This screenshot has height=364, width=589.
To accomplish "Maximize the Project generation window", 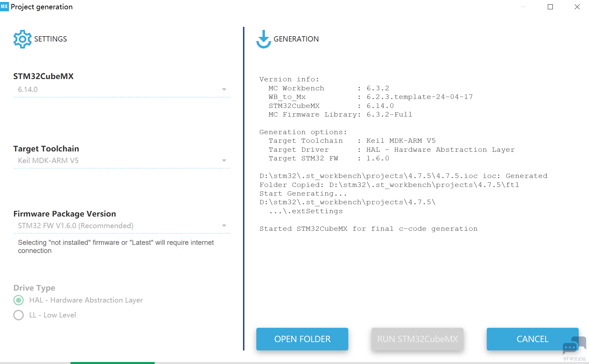I will click(x=550, y=7).
